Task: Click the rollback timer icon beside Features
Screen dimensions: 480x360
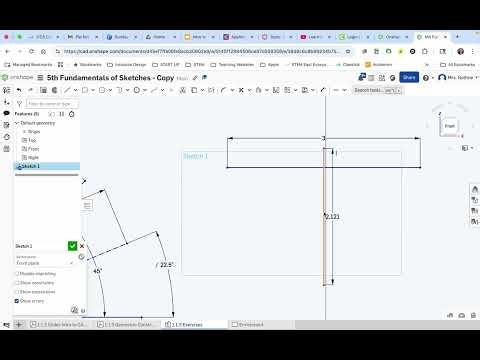Action: (72, 114)
